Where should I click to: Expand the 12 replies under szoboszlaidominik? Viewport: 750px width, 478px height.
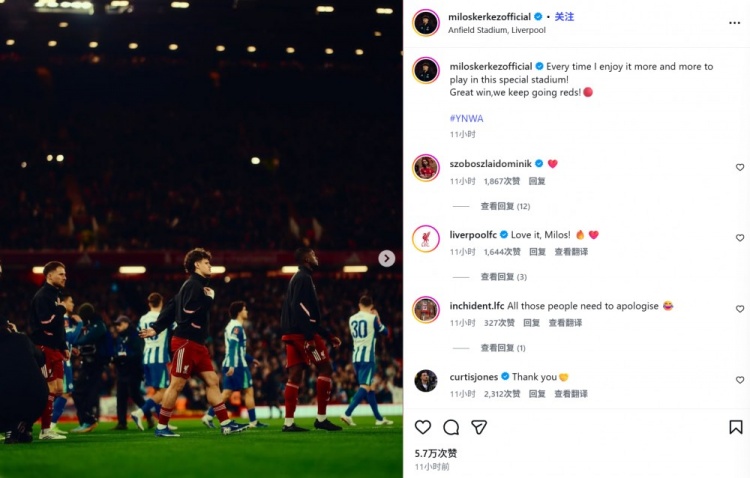pos(505,206)
